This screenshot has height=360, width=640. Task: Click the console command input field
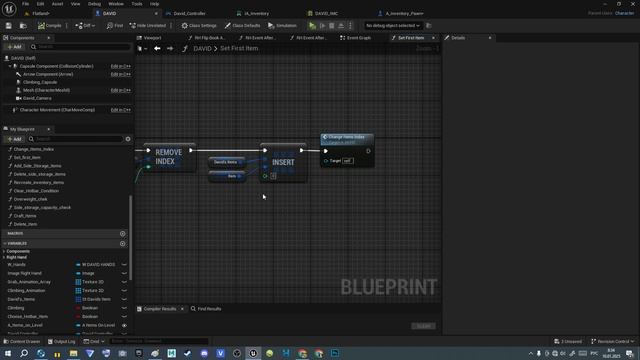point(159,341)
